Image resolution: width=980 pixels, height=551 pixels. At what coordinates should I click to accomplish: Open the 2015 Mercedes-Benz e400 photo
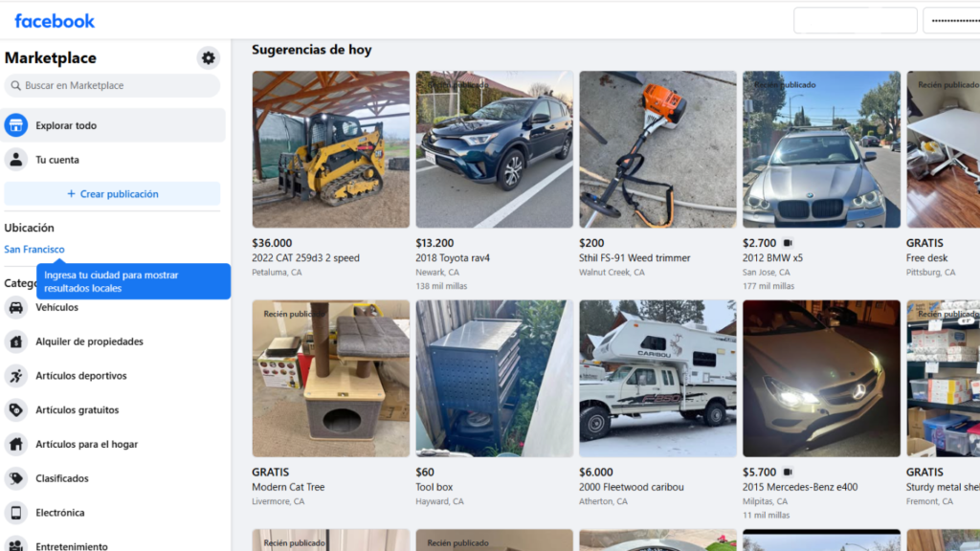click(821, 379)
